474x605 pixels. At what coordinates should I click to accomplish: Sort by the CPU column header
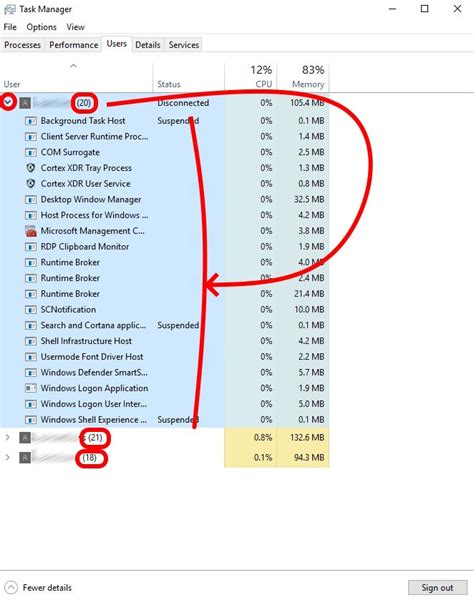pyautogui.click(x=251, y=77)
